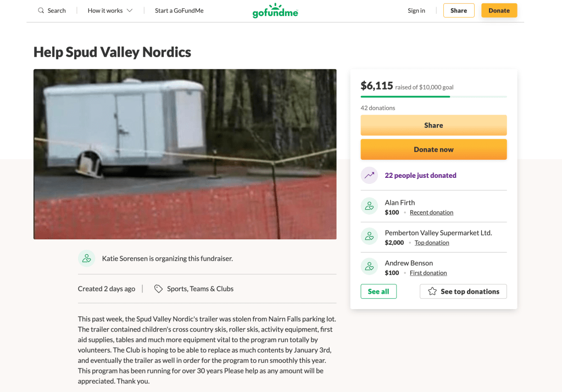
Task: Click Pemberton Valley Supermarket's donor avatar icon
Action: [x=369, y=237]
